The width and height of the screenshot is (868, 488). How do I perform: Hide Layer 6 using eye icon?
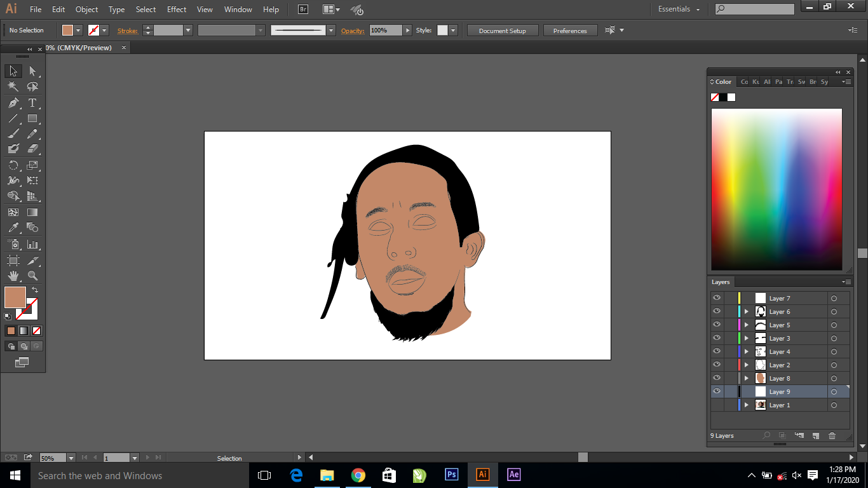[717, 311]
